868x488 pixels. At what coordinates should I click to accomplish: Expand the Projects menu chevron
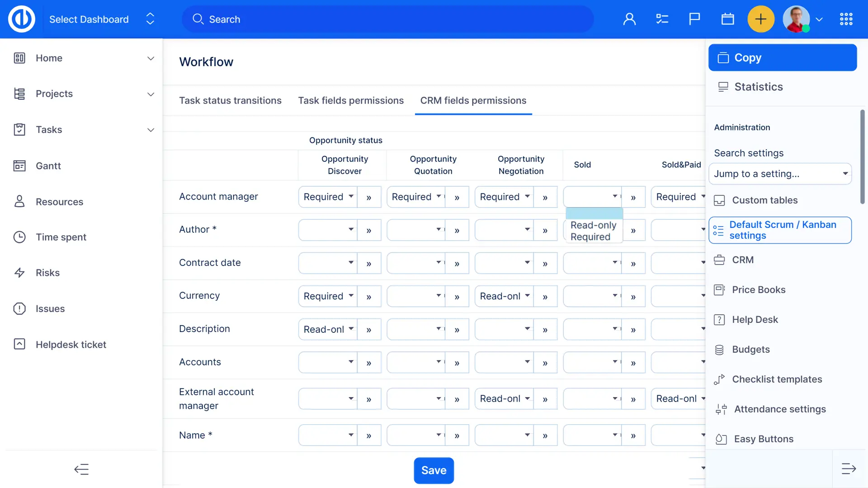151,94
